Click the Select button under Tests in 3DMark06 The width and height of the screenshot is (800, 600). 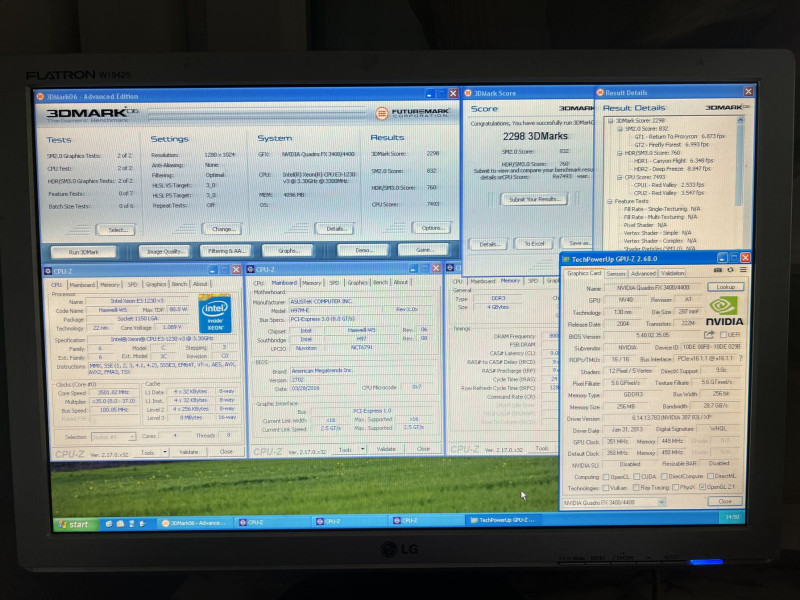(117, 230)
